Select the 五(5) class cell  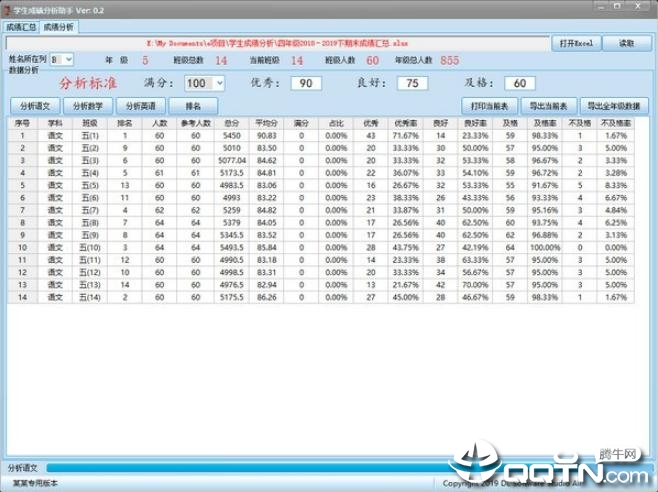click(x=90, y=185)
